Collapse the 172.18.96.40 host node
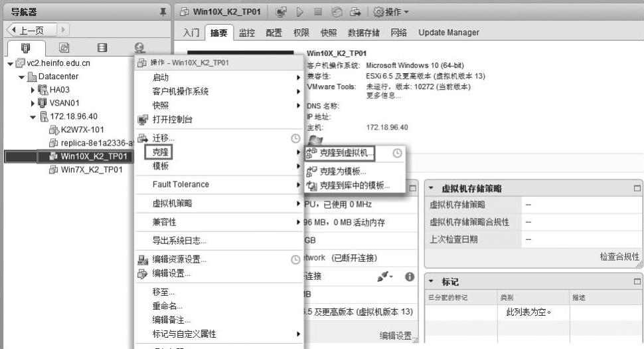Screen dimensions: 644x349 (x=33, y=117)
